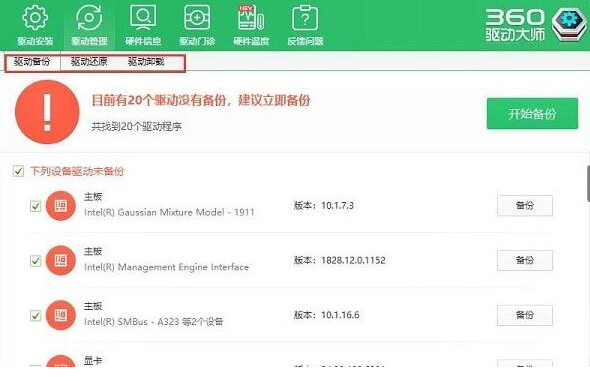Image resolution: width=590 pixels, height=381 pixels.
Task: Uncheck the Gaussian Mixture Model driver checkbox
Action: 35,206
